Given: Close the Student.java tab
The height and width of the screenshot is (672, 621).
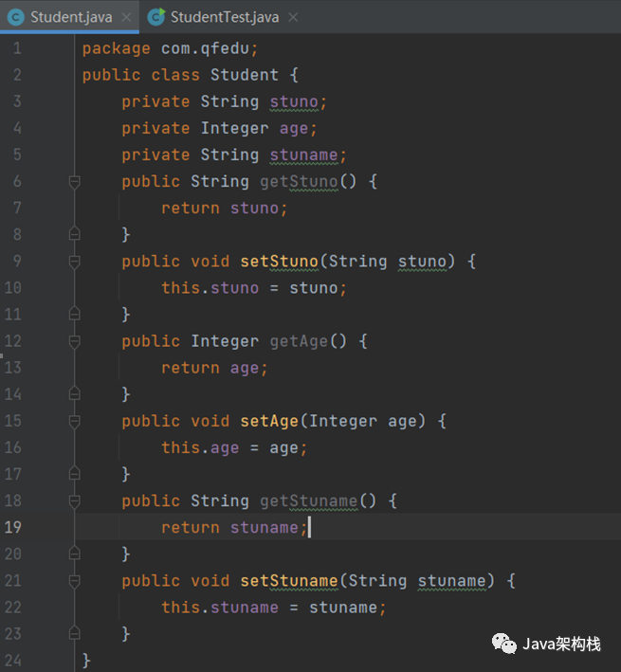Looking at the screenshot, I should [126, 18].
